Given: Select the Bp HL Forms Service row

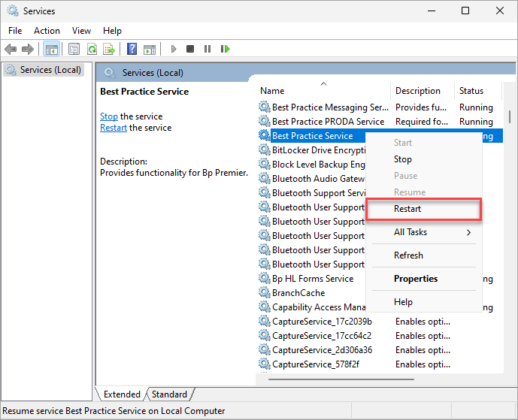Looking at the screenshot, I should pyautogui.click(x=313, y=278).
